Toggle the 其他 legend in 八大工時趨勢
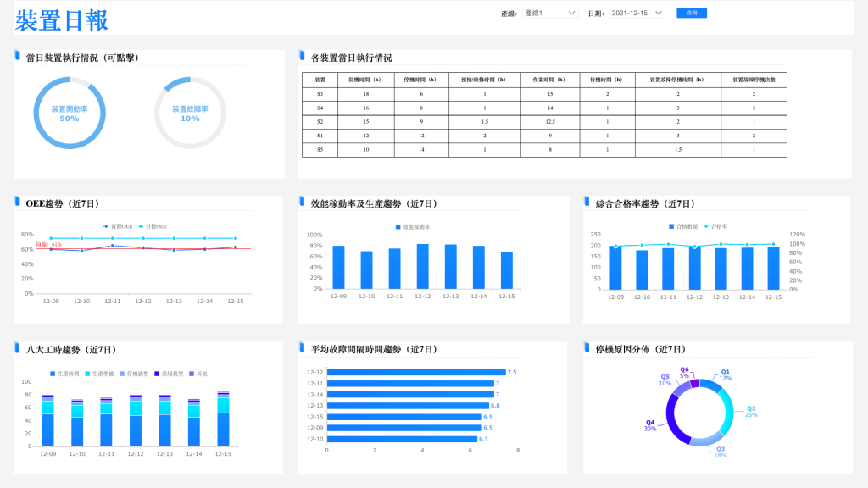This screenshot has height=488, width=868. [x=198, y=374]
